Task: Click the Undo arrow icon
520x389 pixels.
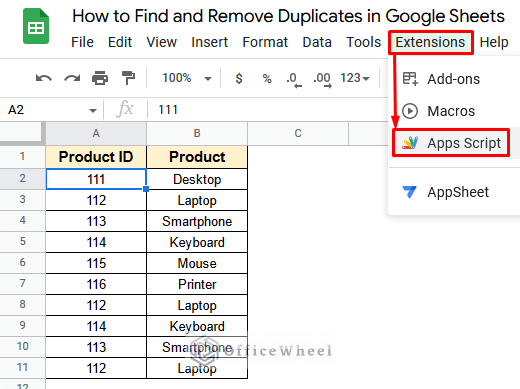Action: coord(44,78)
